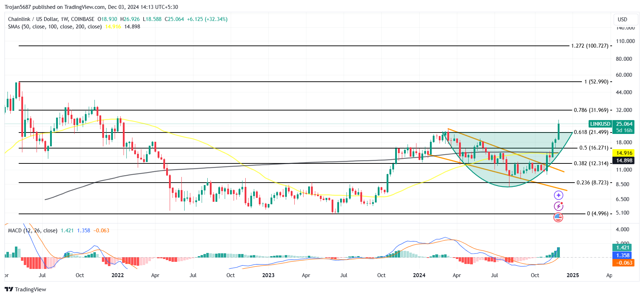Click the low value L18.588 in header
Screen dimensions: 644x297
click(152, 19)
